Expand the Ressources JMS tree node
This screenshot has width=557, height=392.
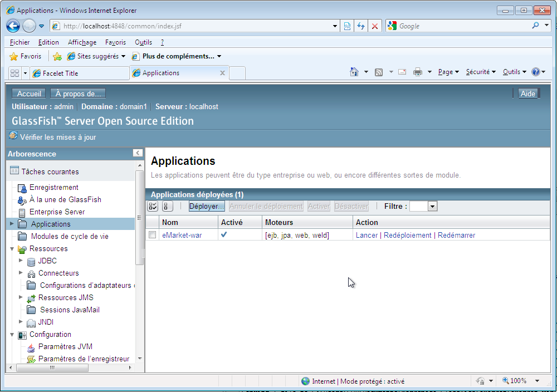(x=21, y=297)
